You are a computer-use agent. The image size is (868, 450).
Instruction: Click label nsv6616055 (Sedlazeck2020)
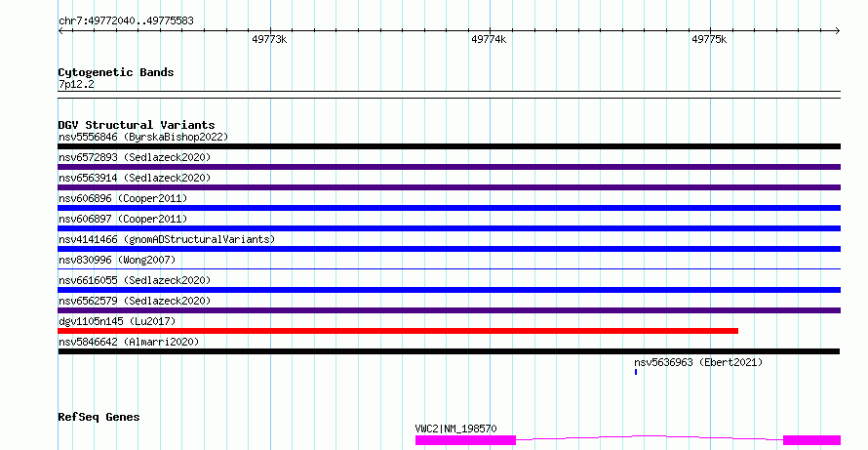point(135,280)
